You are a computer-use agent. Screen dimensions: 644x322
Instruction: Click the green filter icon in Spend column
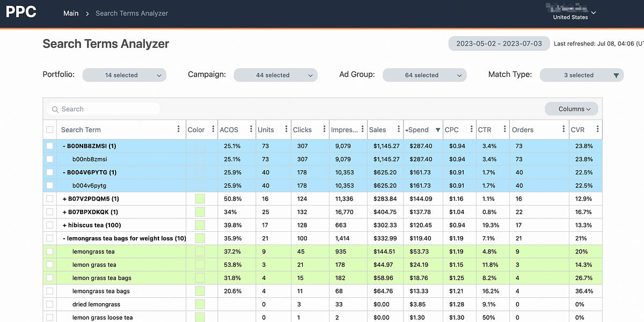pyautogui.click(x=438, y=130)
